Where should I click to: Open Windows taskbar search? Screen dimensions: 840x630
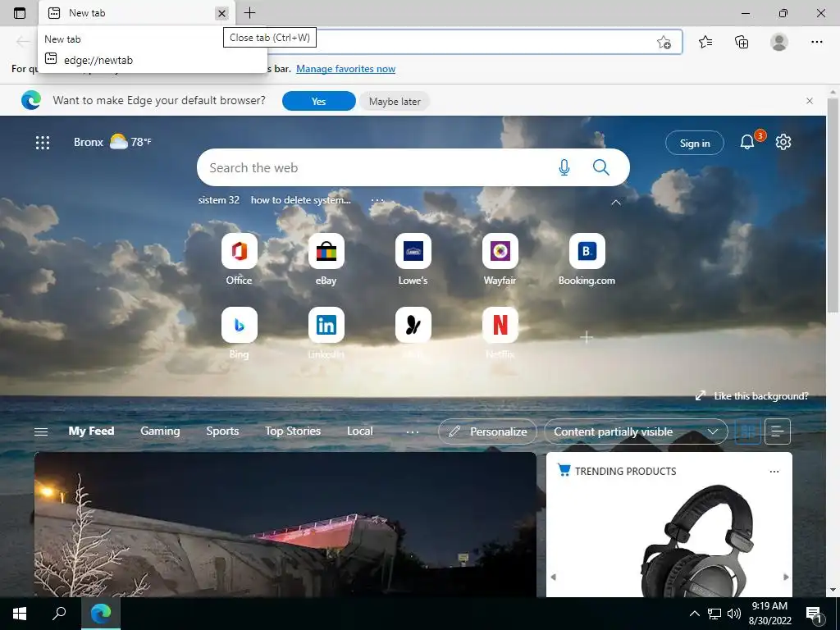[59, 614]
